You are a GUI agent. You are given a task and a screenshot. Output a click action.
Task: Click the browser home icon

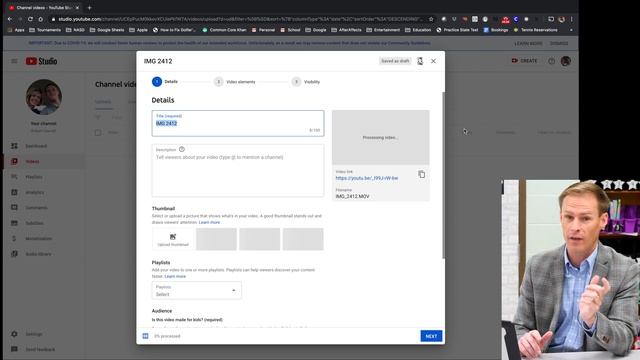40,19
